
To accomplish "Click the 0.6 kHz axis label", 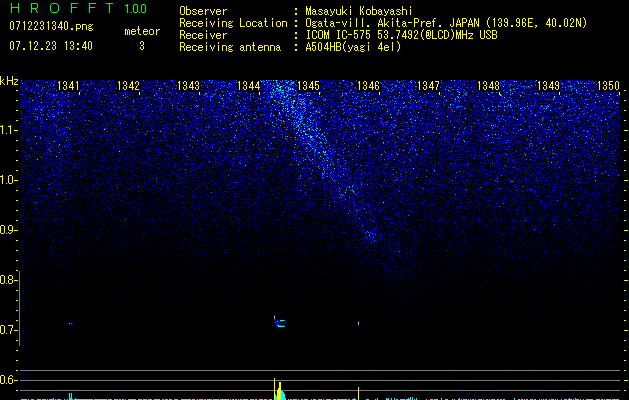I will click(x=8, y=380).
